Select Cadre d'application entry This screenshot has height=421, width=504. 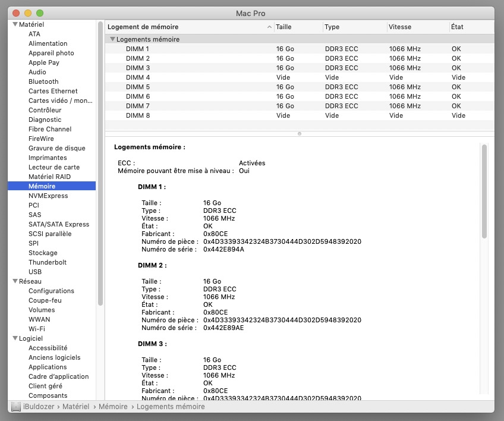58,376
